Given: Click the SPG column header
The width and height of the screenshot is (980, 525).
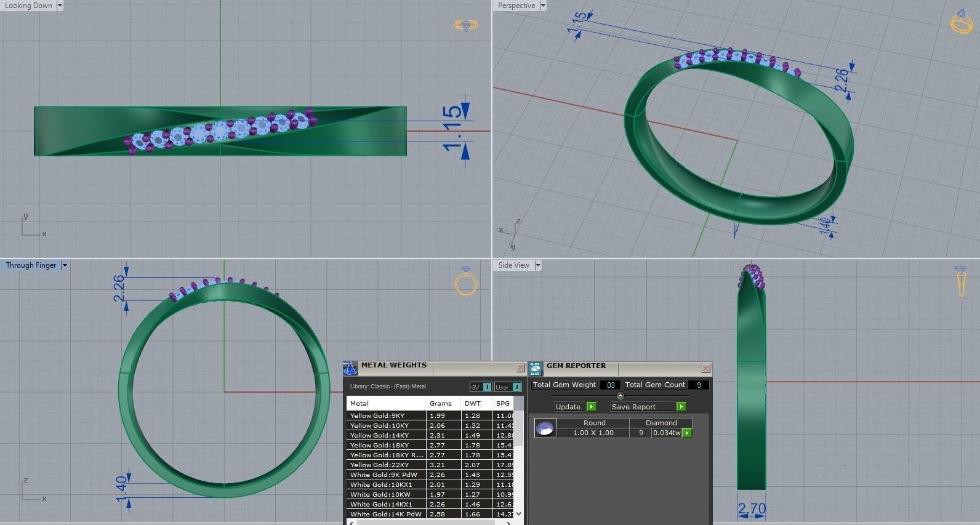Looking at the screenshot, I should pos(504,403).
